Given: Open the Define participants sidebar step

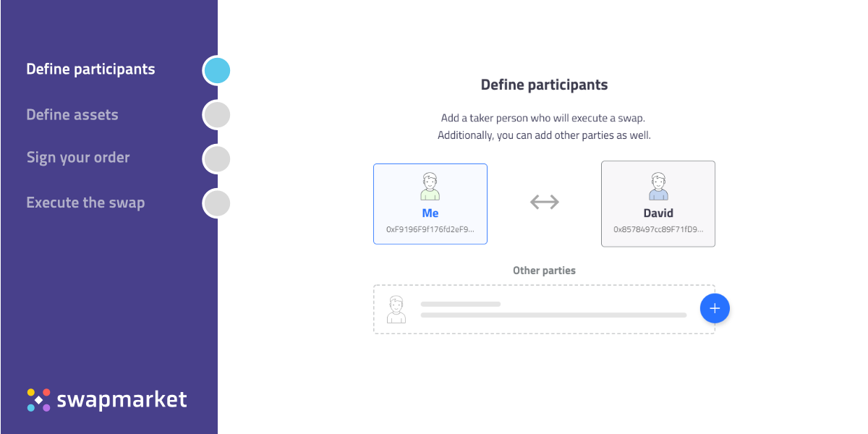Looking at the screenshot, I should [x=90, y=69].
